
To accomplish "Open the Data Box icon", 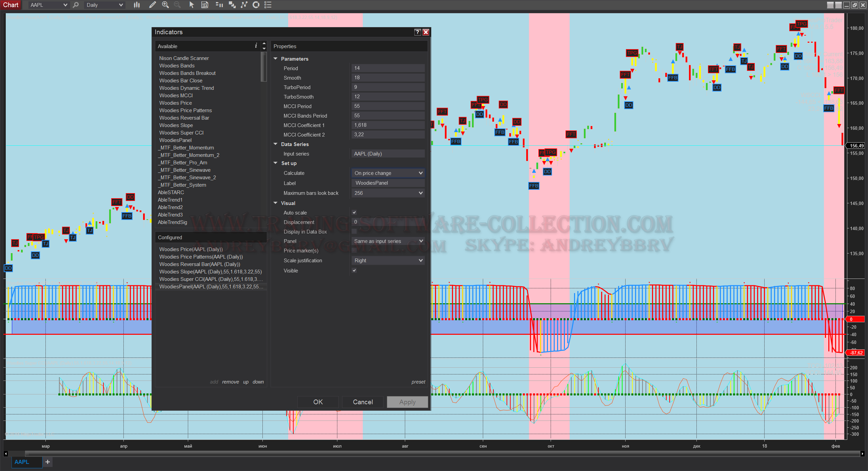I will 205,5.
